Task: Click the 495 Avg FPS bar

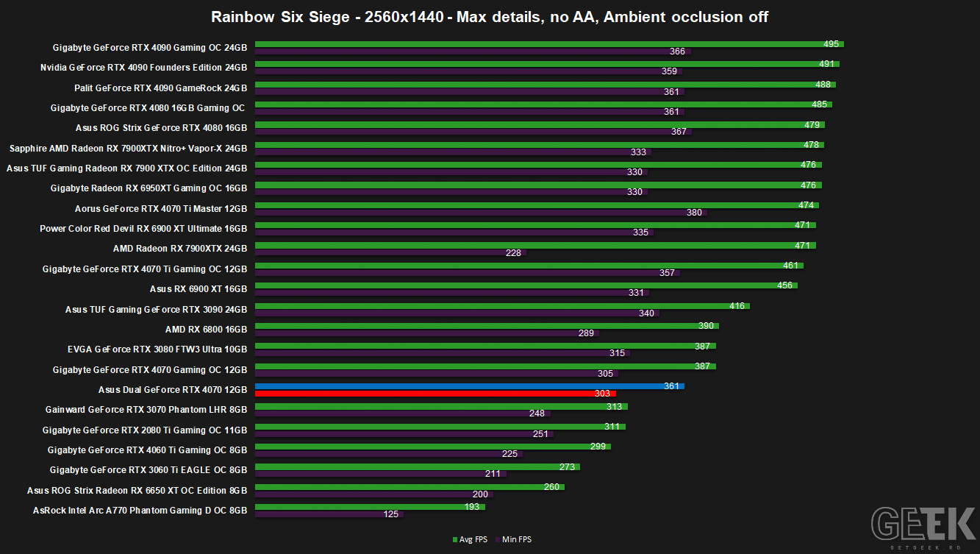Action: coord(549,44)
